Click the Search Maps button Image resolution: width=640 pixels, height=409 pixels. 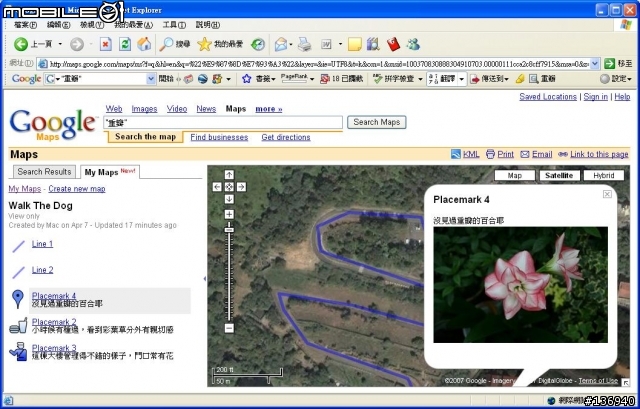(x=376, y=122)
